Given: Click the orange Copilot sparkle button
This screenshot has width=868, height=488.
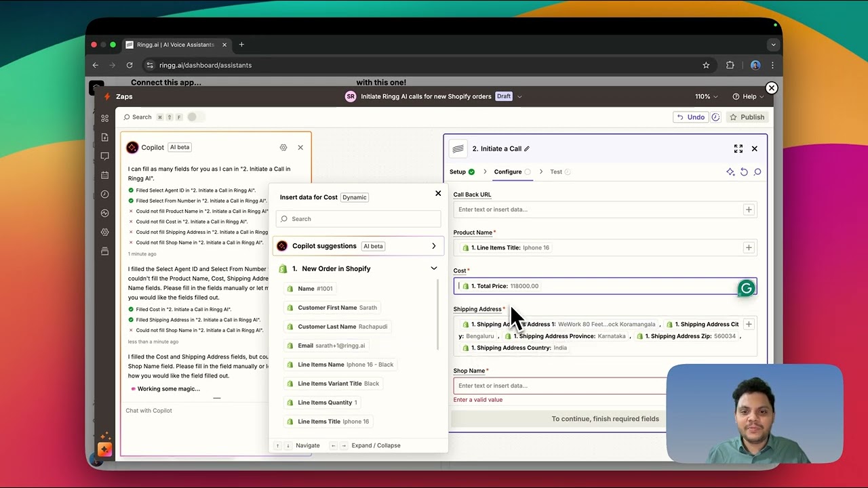Looking at the screenshot, I should [x=104, y=449].
